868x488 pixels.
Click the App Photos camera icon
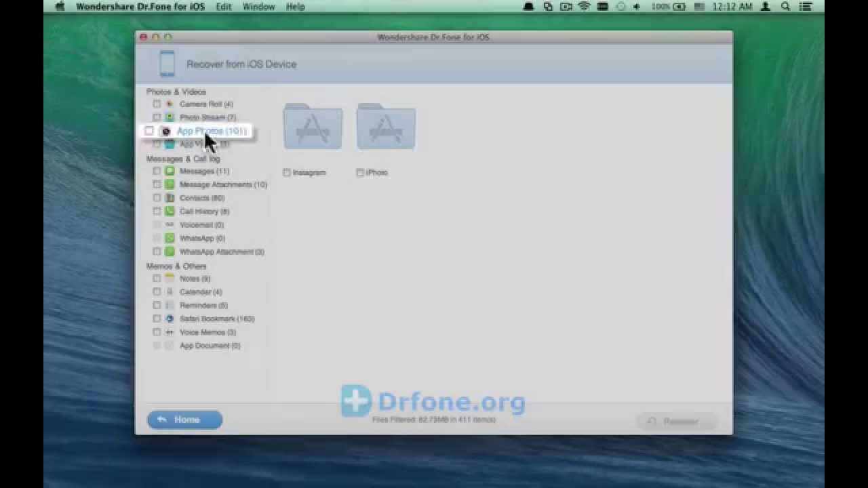[165, 131]
